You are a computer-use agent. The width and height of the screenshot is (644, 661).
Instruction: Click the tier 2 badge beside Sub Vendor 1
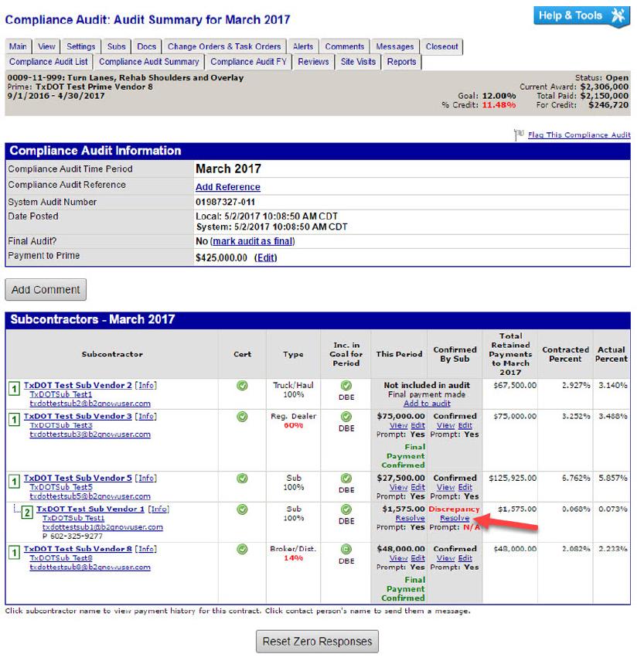pos(26,512)
